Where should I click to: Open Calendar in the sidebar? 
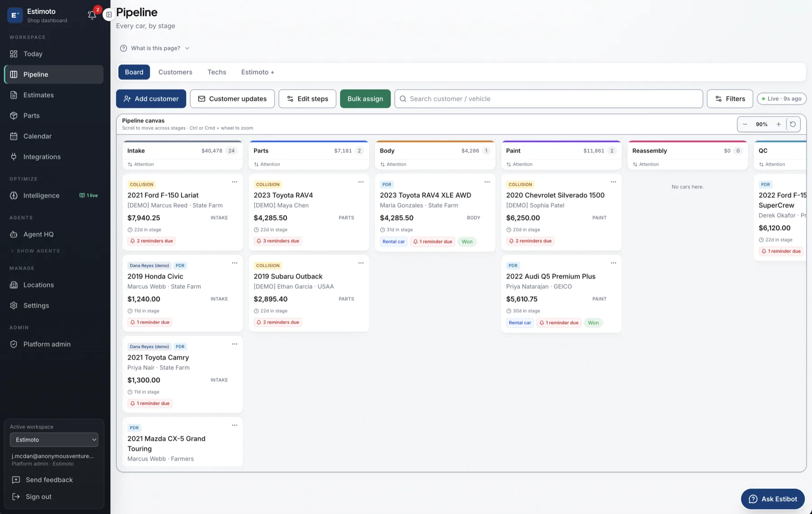coord(54,136)
